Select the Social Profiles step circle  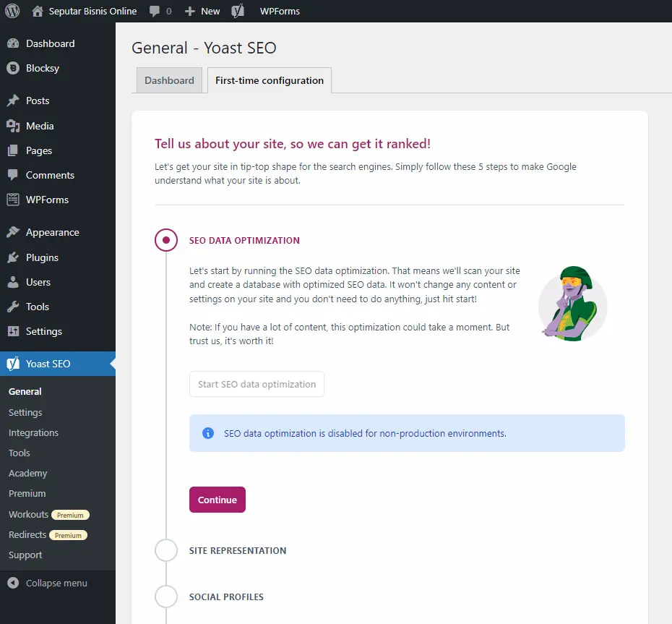(x=166, y=597)
